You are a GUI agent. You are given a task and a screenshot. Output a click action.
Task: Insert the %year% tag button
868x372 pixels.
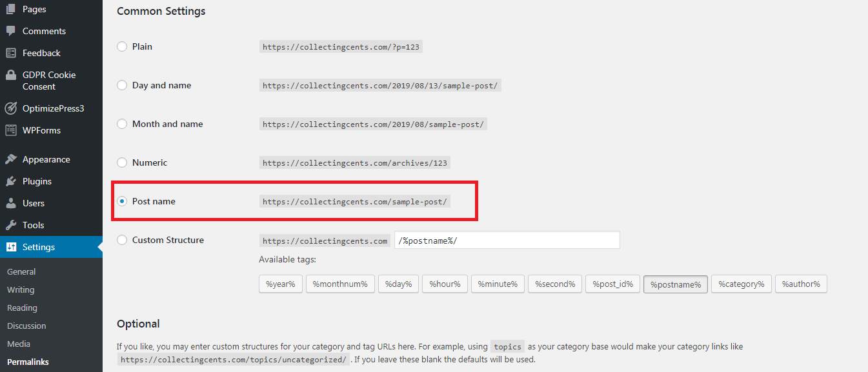tap(280, 284)
